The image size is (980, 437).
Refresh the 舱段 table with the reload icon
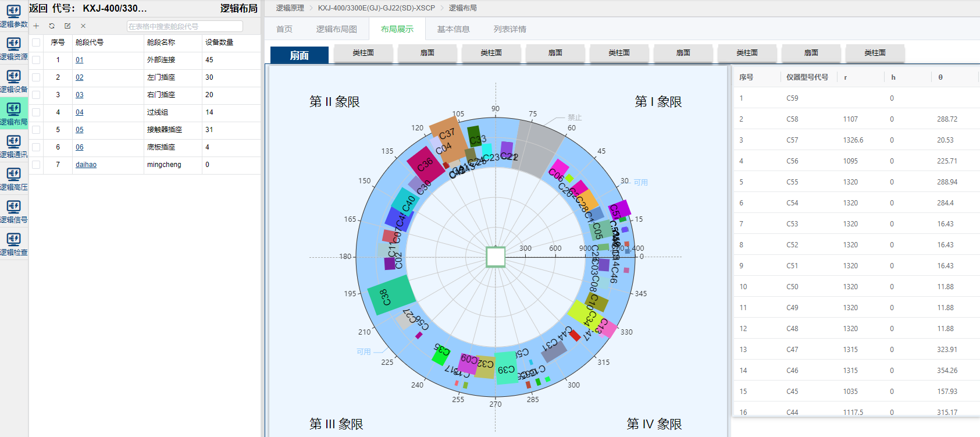[x=52, y=26]
